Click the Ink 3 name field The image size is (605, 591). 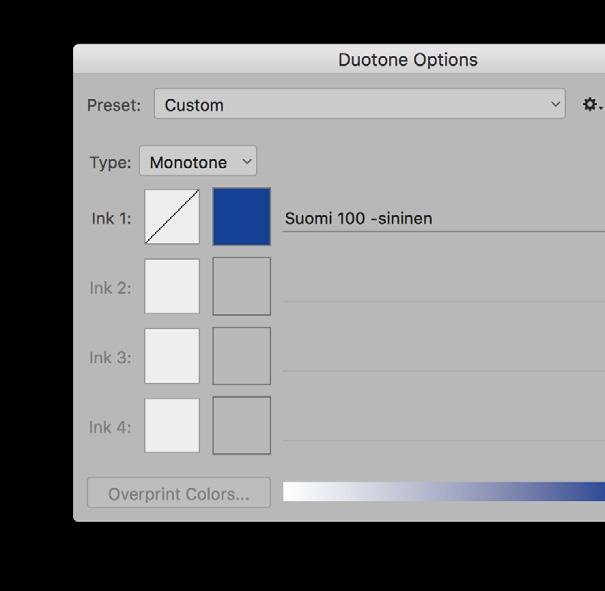pos(444,358)
